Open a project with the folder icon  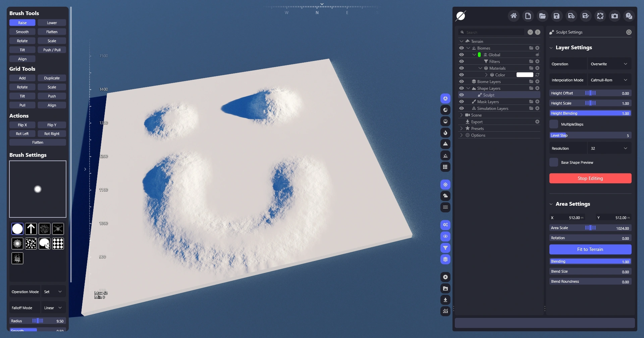click(x=542, y=16)
